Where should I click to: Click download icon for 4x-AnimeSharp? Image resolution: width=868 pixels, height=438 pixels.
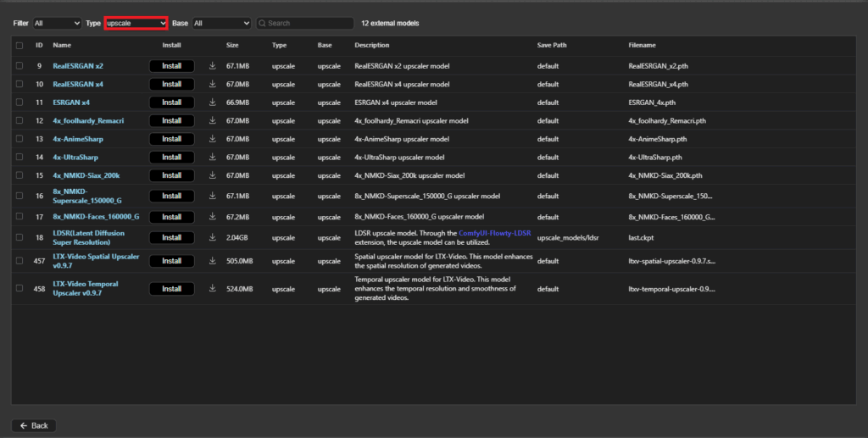(x=212, y=139)
